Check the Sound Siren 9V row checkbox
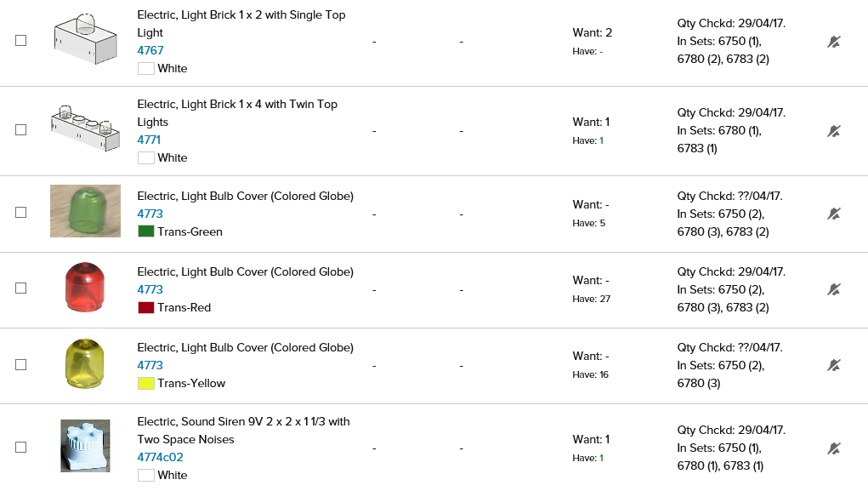 (21, 448)
